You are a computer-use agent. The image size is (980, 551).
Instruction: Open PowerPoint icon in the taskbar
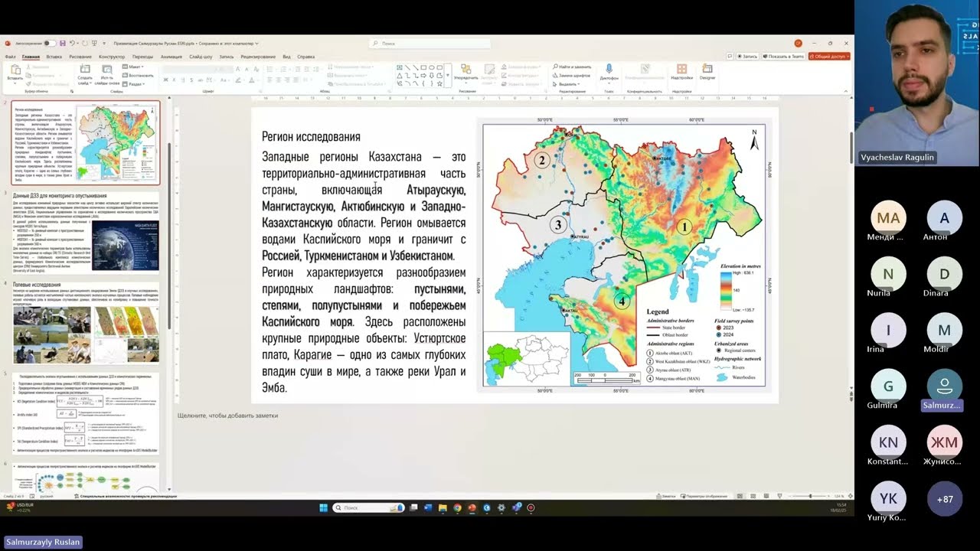pyautogui.click(x=472, y=507)
